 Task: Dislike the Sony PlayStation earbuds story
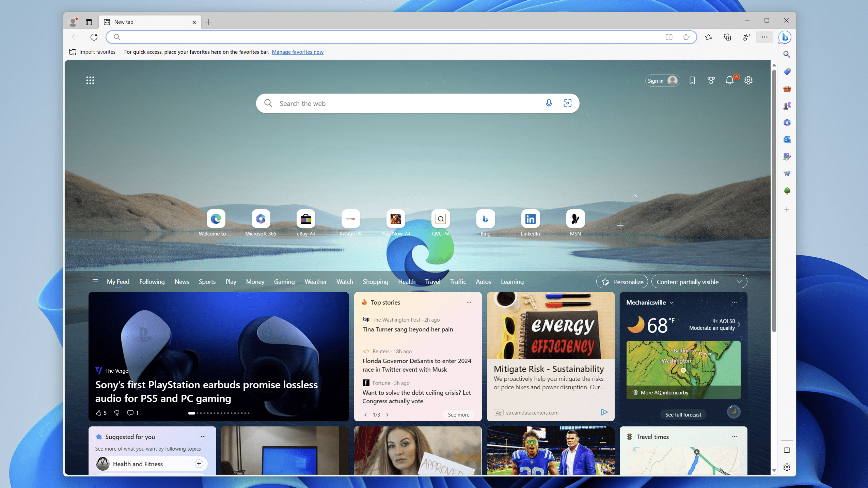116,413
